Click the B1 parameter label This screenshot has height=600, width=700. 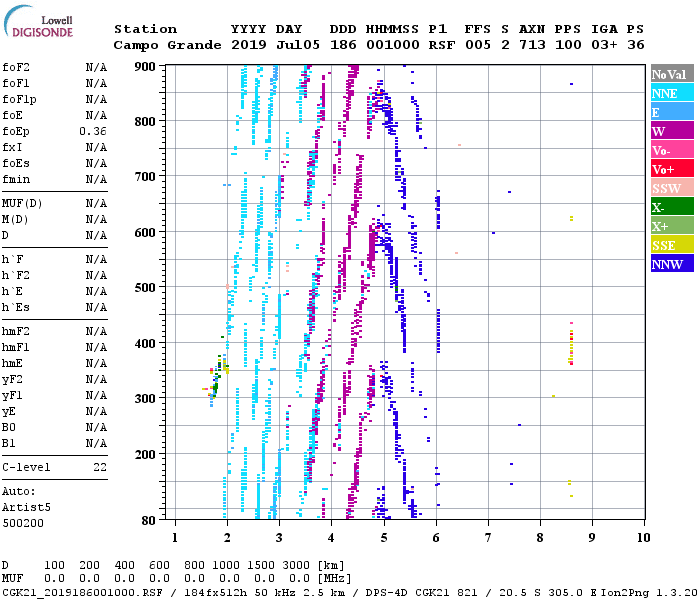click(x=9, y=443)
